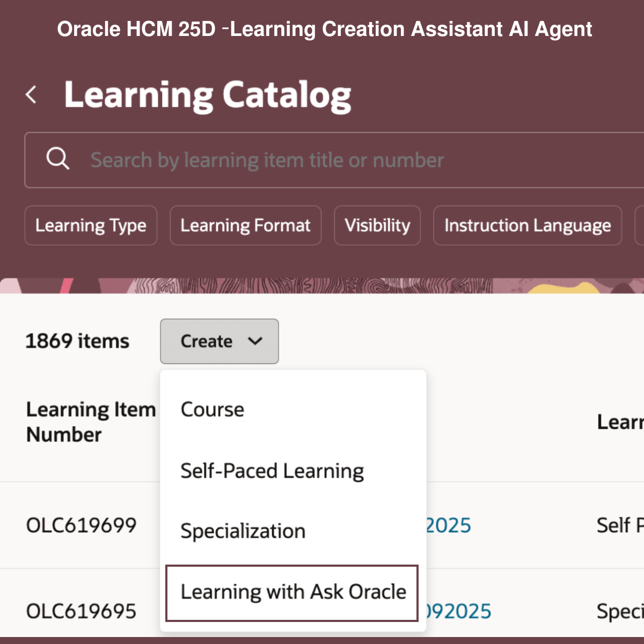Open the Learning Format filter

(x=245, y=225)
